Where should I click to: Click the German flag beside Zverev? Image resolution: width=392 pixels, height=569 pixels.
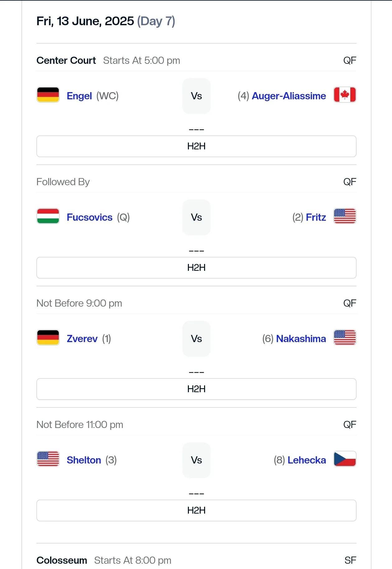pyautogui.click(x=48, y=338)
